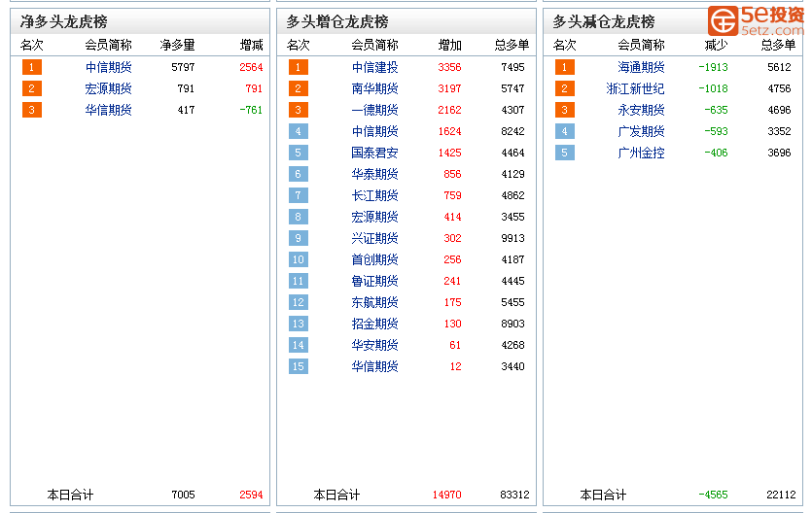Select change value 2564 for 中信期货
The image size is (812, 513).
tap(251, 67)
